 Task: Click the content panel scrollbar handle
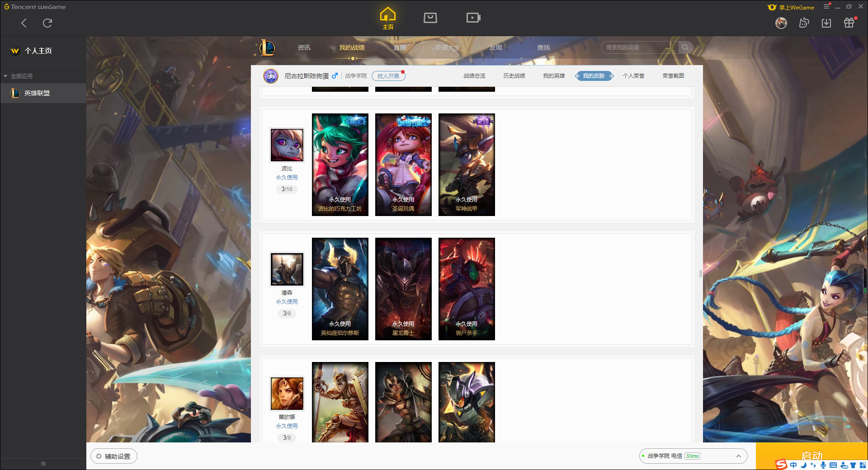click(700, 273)
